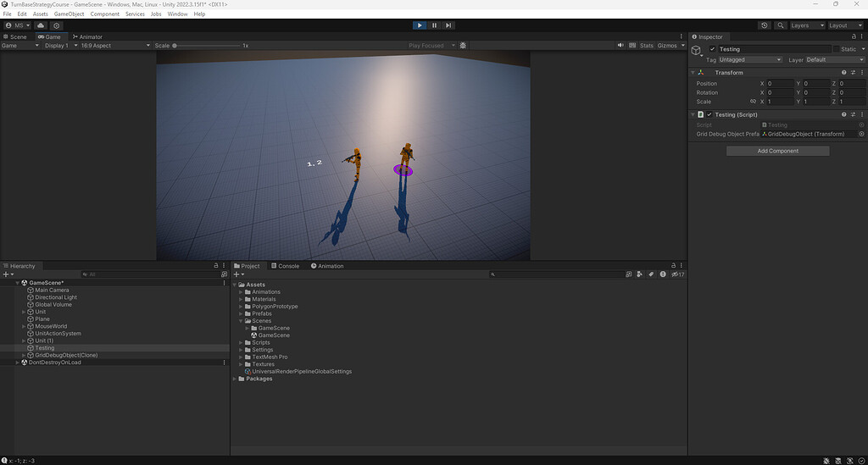
Task: Pause the running game
Action: click(434, 25)
